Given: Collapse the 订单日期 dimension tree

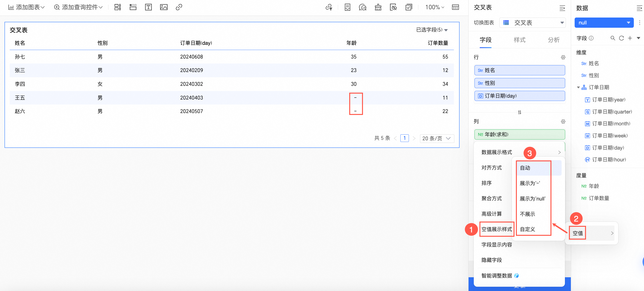Looking at the screenshot, I should (578, 87).
